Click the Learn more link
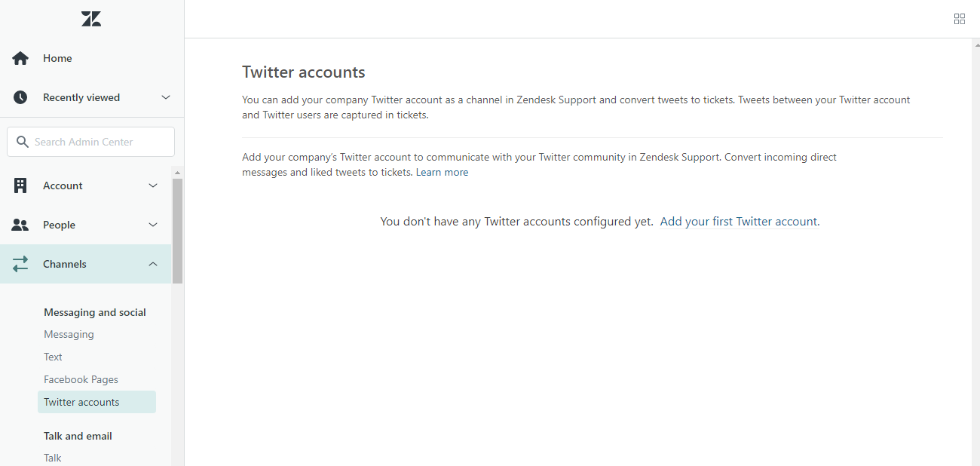 click(x=442, y=171)
